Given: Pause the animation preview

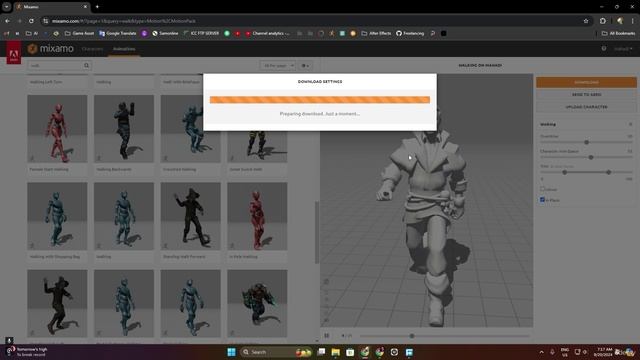Looking at the screenshot, I should [327, 336].
